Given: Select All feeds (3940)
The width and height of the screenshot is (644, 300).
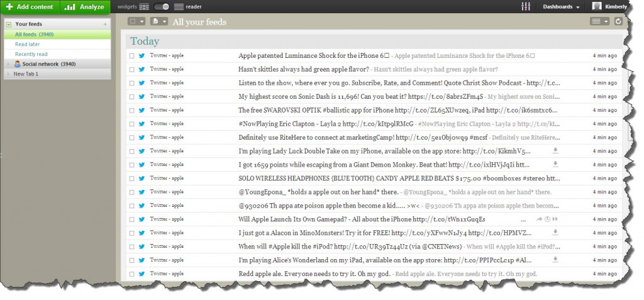Looking at the screenshot, I should click(x=57, y=35).
